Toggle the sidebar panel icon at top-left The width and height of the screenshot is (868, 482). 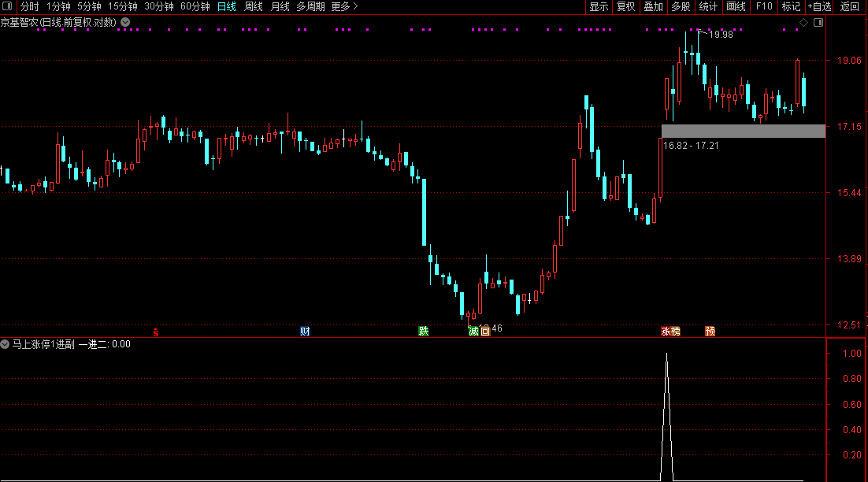click(7, 6)
